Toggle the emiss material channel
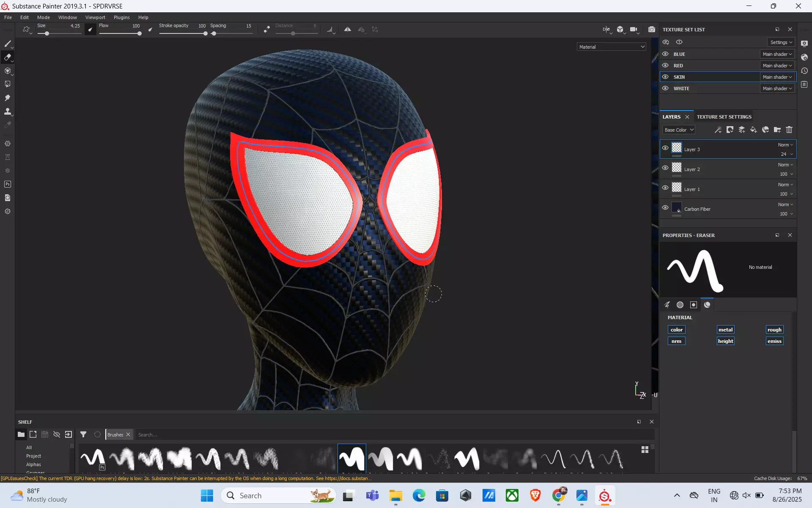 774,341
